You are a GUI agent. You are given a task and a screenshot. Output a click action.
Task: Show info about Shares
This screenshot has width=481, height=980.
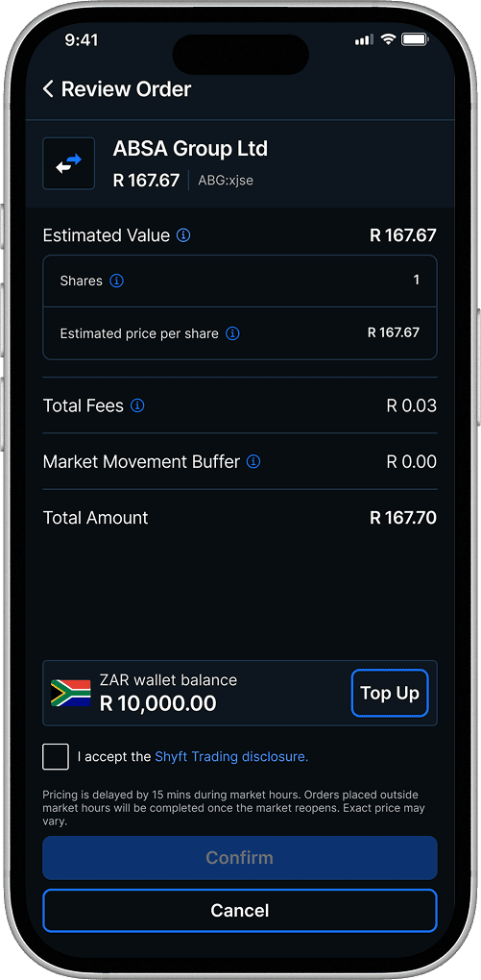click(116, 281)
